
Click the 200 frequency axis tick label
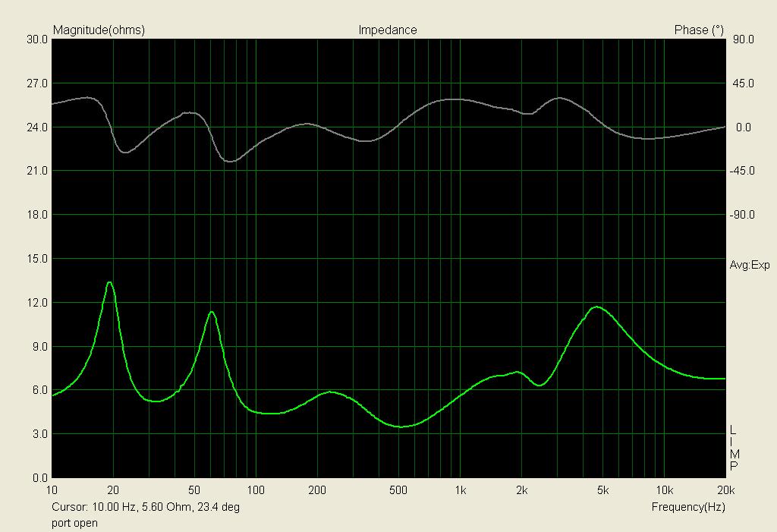click(x=317, y=490)
